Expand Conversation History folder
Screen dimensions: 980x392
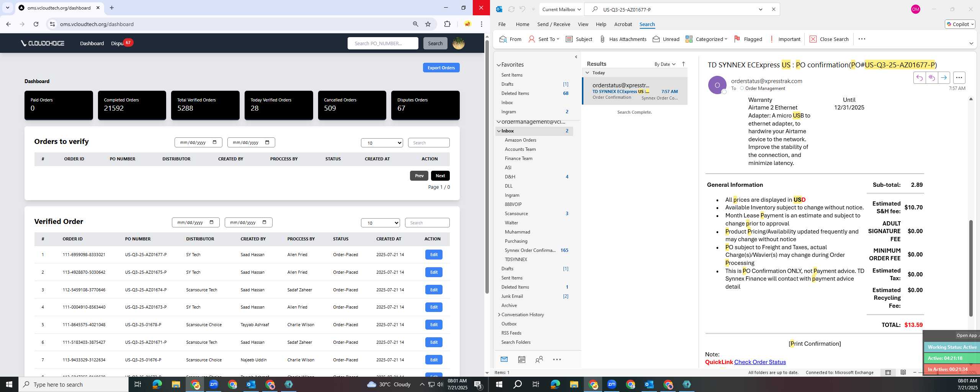coord(499,315)
